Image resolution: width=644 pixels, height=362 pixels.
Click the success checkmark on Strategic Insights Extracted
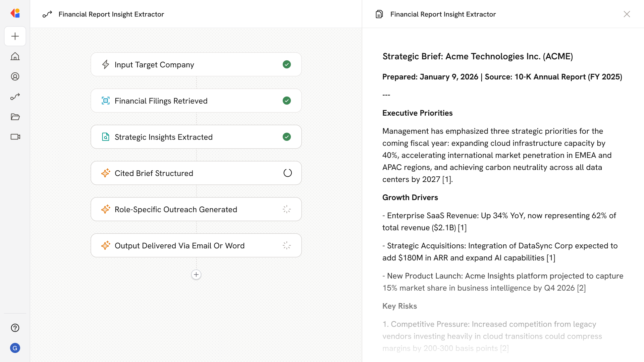click(x=287, y=137)
